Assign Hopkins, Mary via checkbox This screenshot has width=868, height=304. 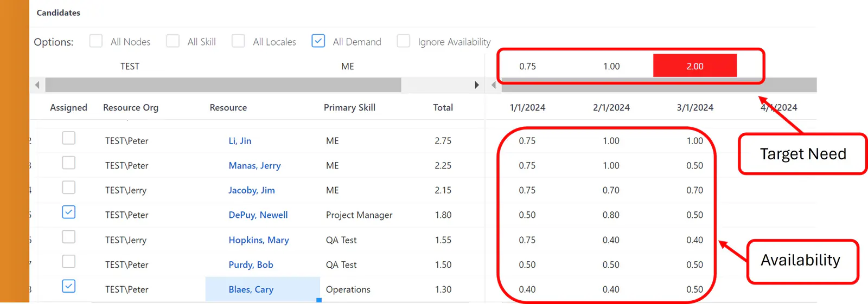pyautogui.click(x=68, y=237)
